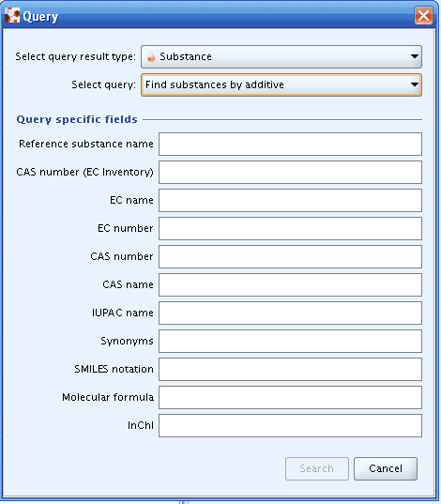Expand the Select query dropdown arrow

(x=415, y=84)
